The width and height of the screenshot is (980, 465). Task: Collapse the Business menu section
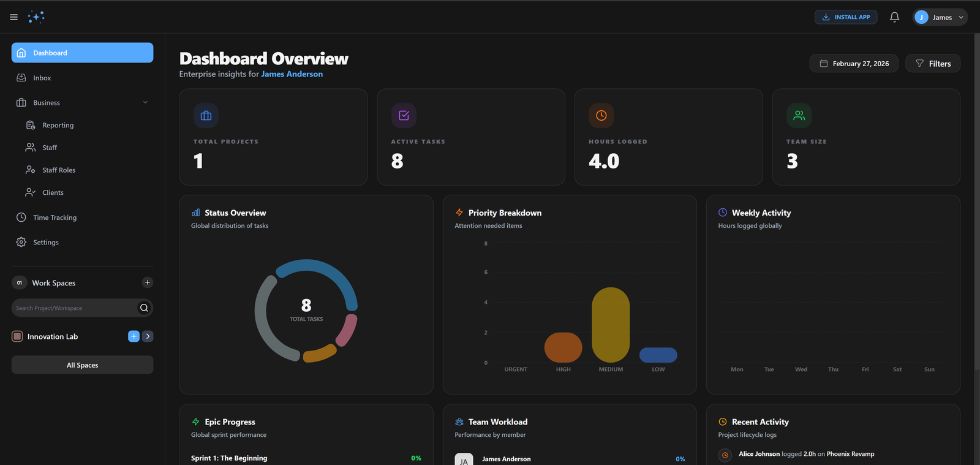145,102
